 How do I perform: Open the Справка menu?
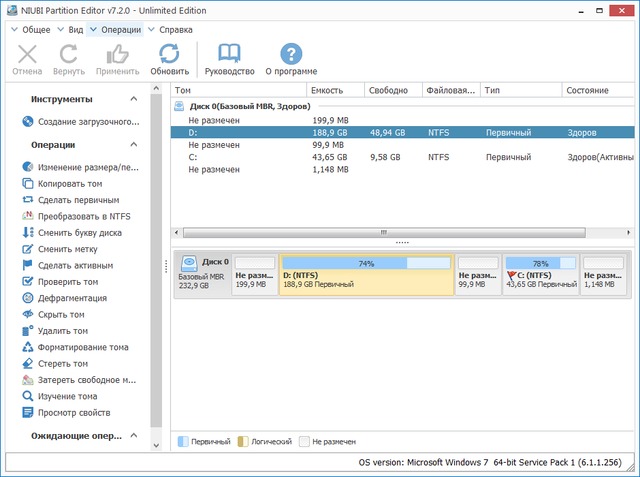tap(175, 30)
